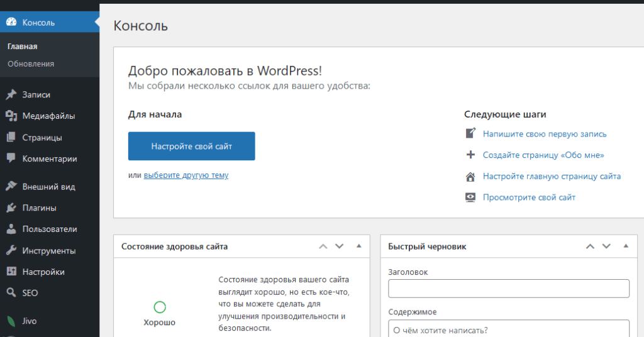Click the Внешний вид paintbrush icon
The image size is (644, 337).
click(11, 186)
